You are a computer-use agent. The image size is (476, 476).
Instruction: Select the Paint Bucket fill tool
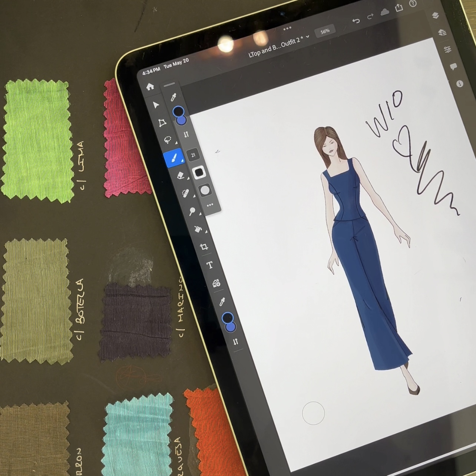coord(198,229)
